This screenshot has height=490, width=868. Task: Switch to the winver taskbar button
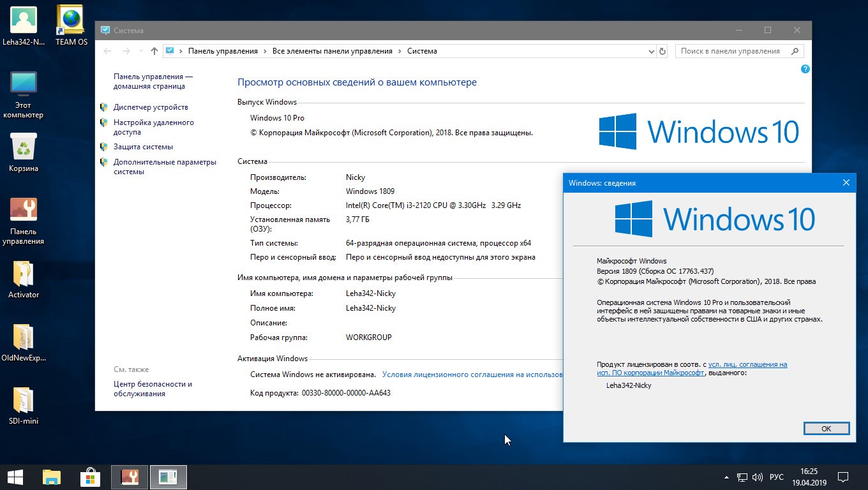(168, 477)
